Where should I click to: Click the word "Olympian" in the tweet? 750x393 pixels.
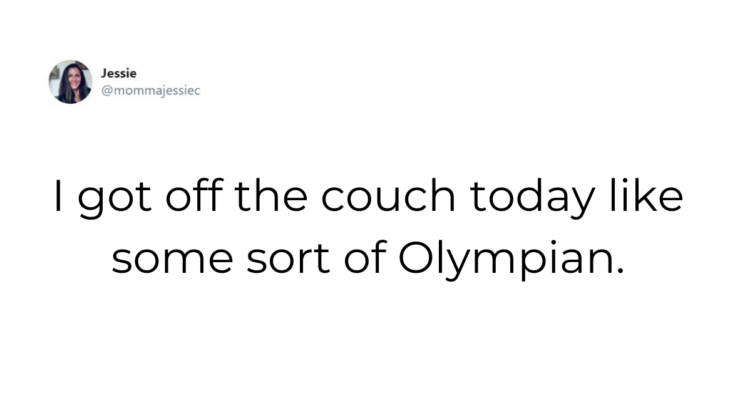click(505, 260)
